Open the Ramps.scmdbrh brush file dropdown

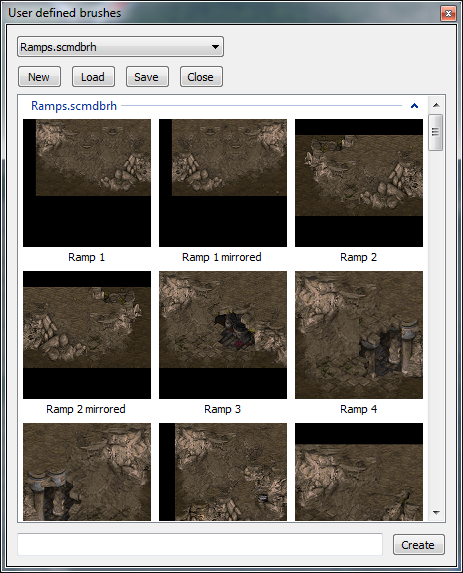tap(120, 47)
